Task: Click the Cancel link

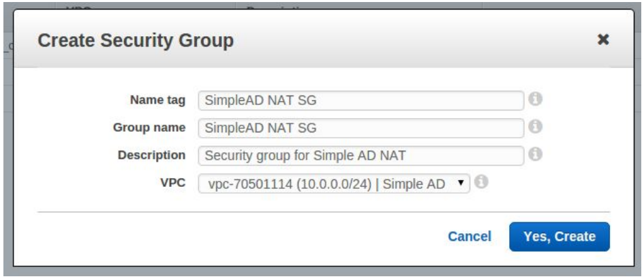Action: [469, 237]
